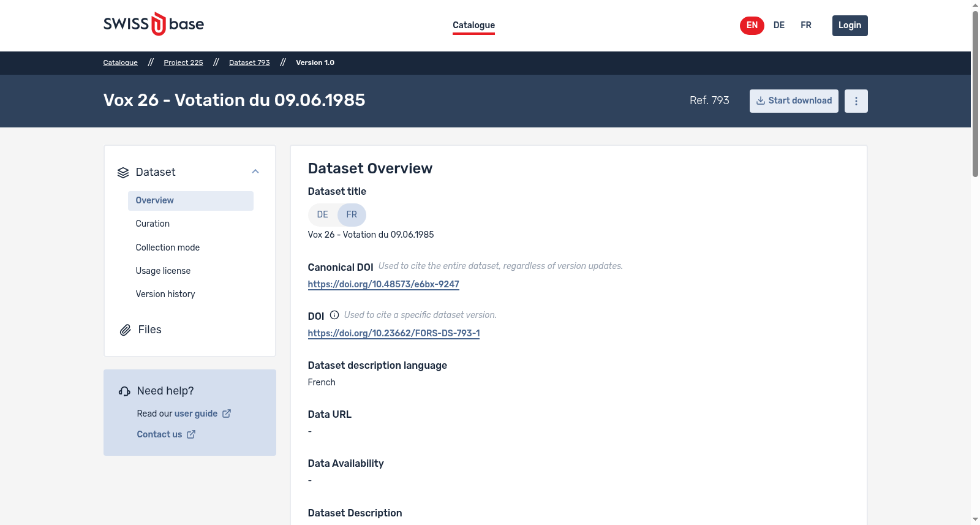Click the scrollbar down arrow
This screenshot has height=525, width=980.
coord(975,519)
